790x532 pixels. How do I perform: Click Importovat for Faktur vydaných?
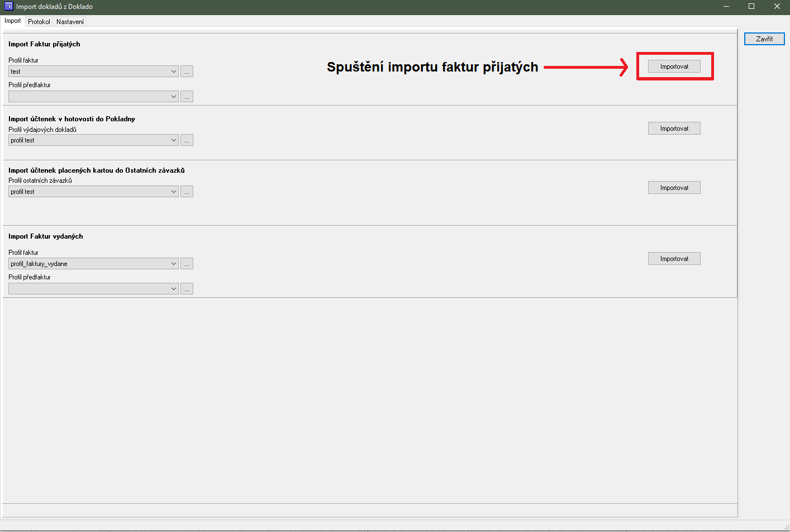(674, 259)
